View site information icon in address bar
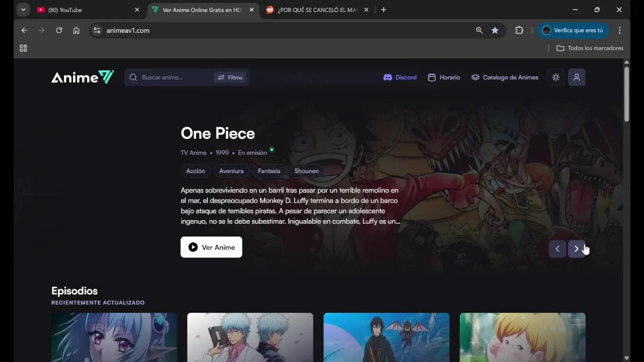 pos(97,31)
